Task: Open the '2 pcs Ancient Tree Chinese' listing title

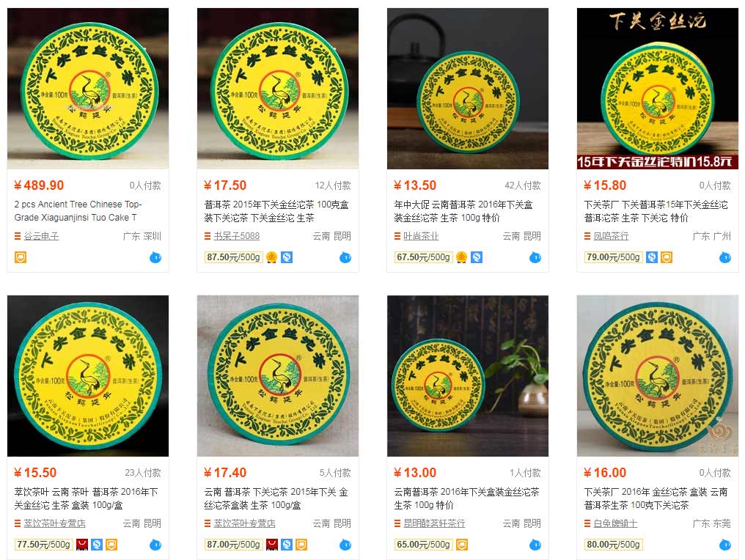Action: click(78, 211)
